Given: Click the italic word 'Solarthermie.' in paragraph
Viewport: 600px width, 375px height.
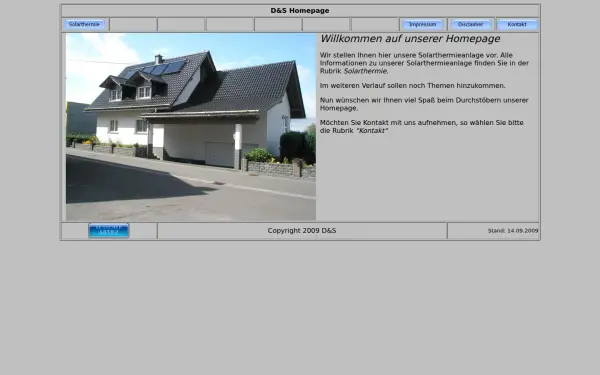Looking at the screenshot, I should coord(366,71).
